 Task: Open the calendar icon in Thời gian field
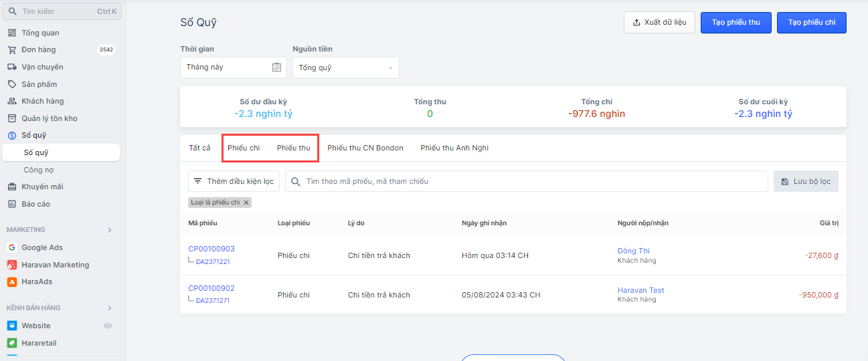(x=276, y=68)
